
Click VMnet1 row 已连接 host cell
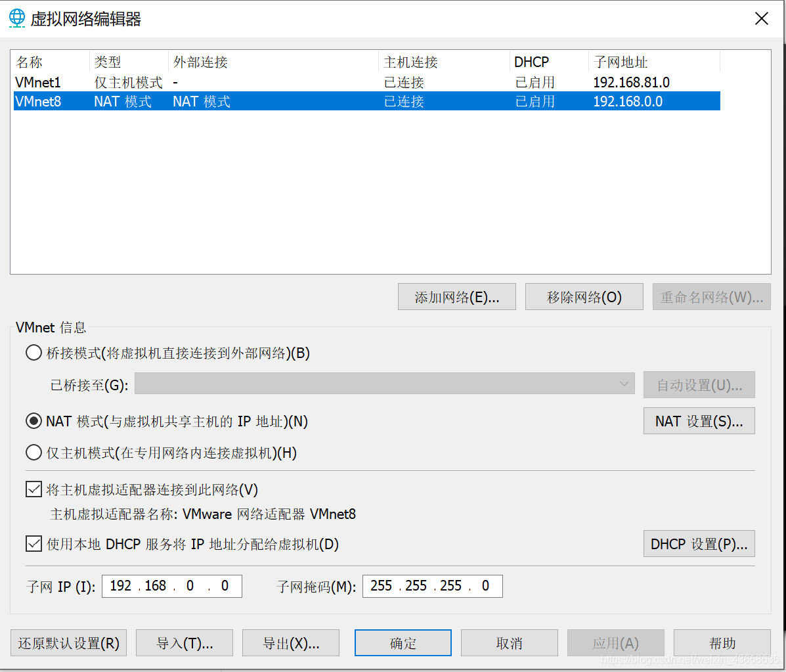click(404, 81)
